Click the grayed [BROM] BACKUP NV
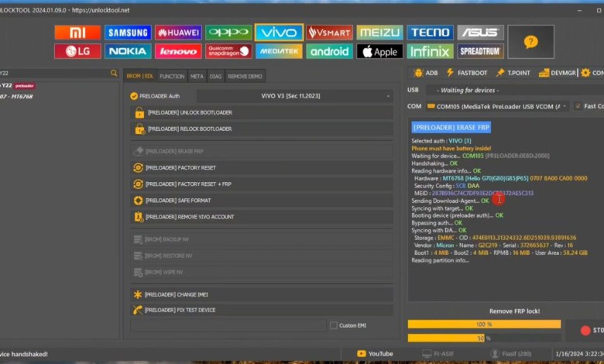This screenshot has width=604, height=364. coord(262,239)
